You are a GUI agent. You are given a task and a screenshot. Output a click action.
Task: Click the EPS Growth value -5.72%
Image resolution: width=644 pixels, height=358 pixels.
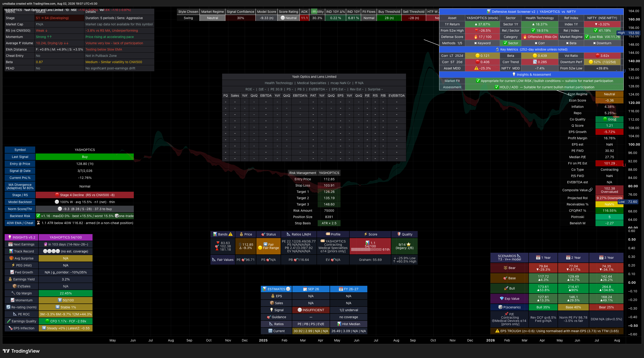[610, 132]
